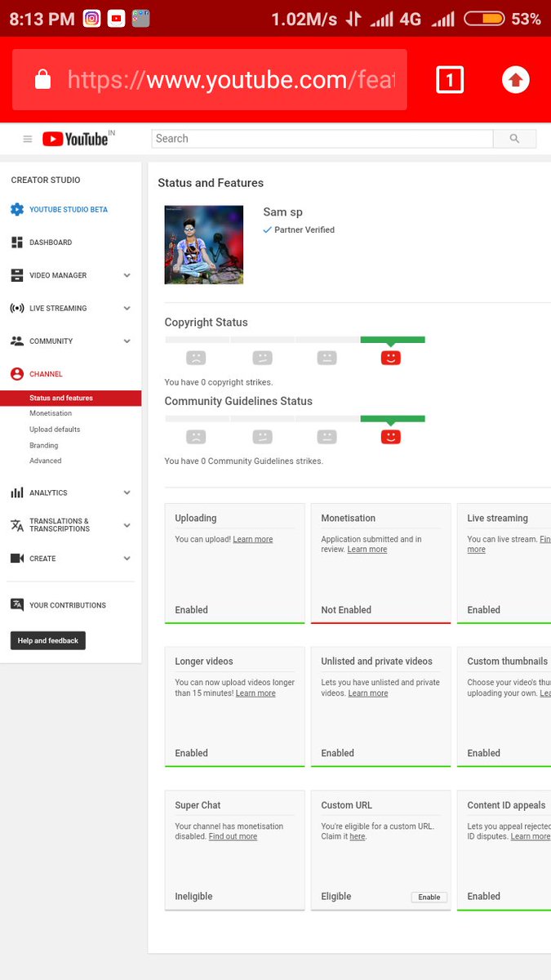
Task: Click Learn more in the Uploading card
Action: (x=253, y=540)
